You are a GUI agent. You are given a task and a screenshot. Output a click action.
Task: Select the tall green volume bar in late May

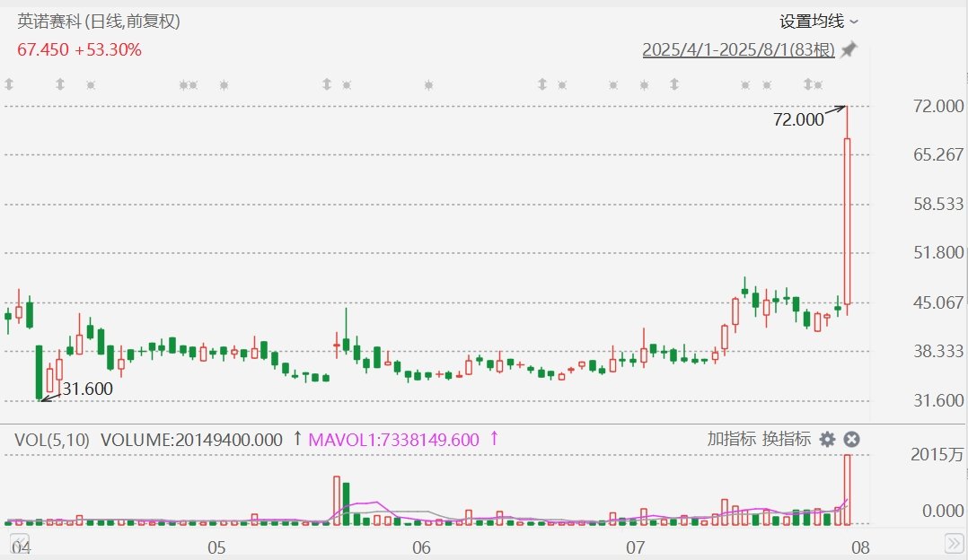[347, 503]
